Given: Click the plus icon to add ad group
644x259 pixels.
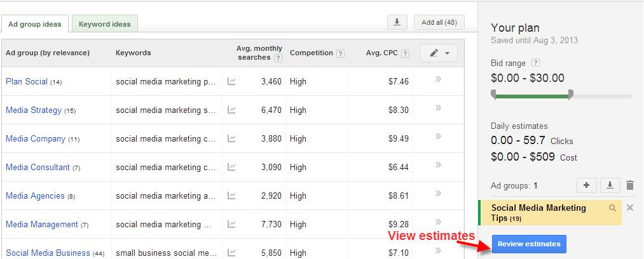Looking at the screenshot, I should pos(587,185).
